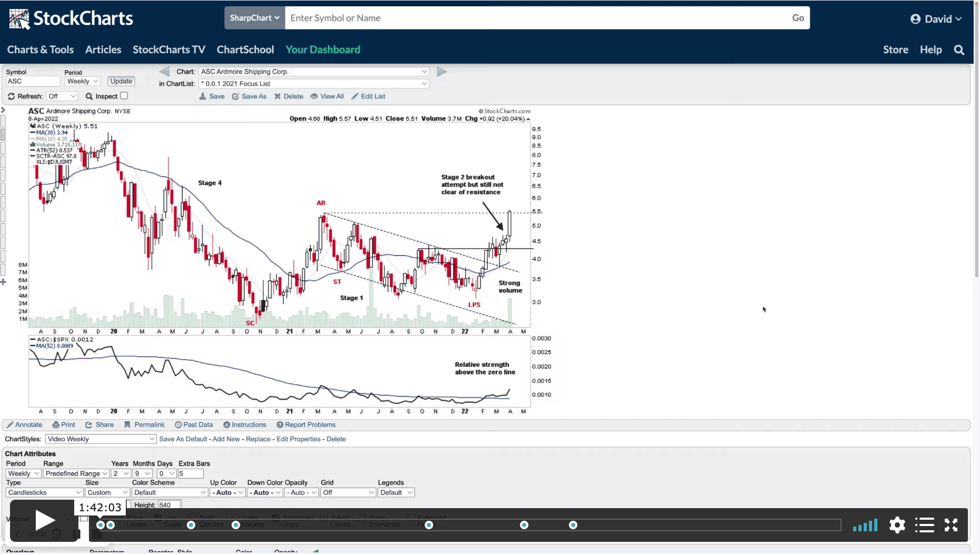This screenshot has width=980, height=555.
Task: Play the video
Action: pos(45,521)
